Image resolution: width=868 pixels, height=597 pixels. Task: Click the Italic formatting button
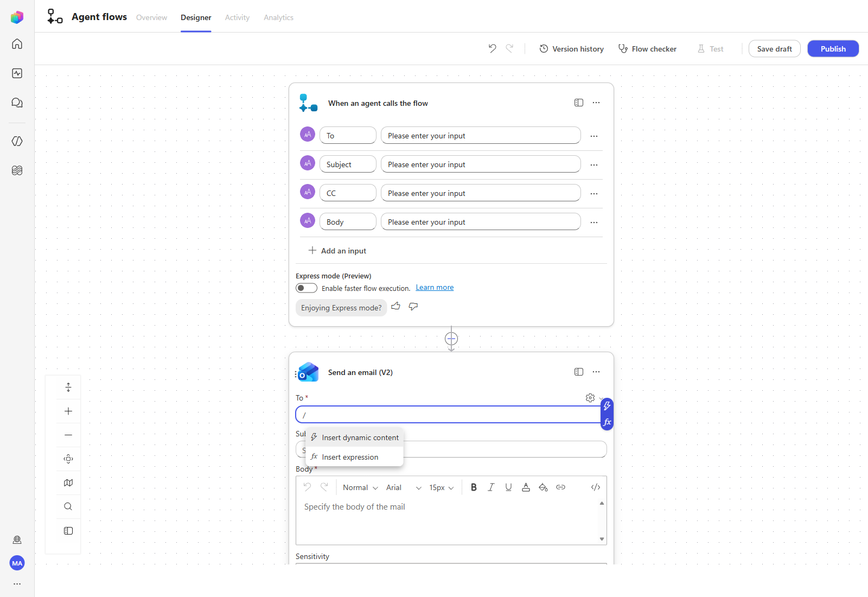[x=491, y=487]
